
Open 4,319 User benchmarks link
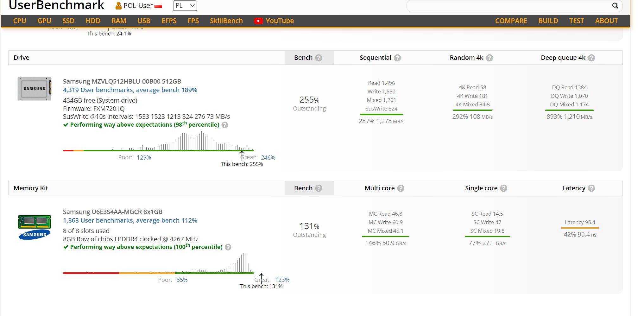click(x=130, y=90)
